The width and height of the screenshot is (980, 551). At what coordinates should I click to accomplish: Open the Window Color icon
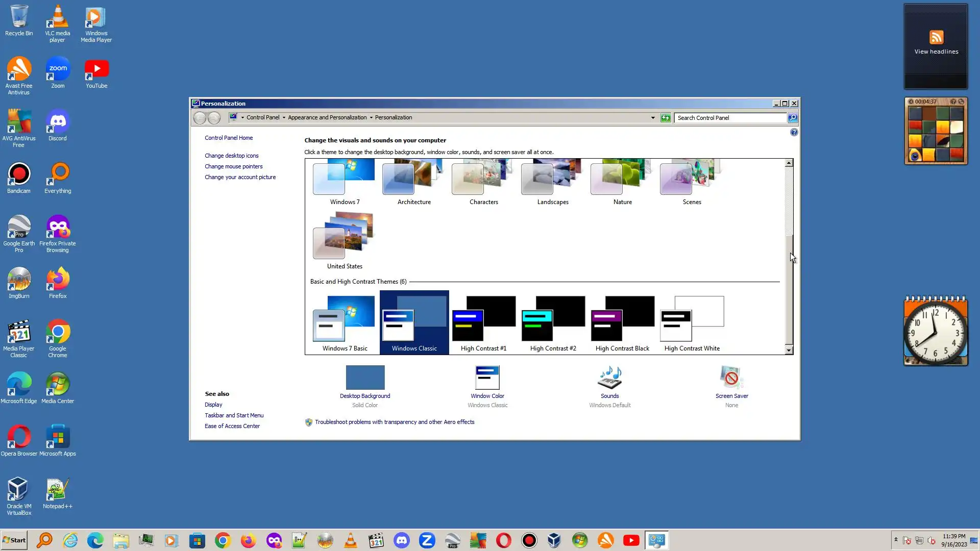click(x=487, y=378)
